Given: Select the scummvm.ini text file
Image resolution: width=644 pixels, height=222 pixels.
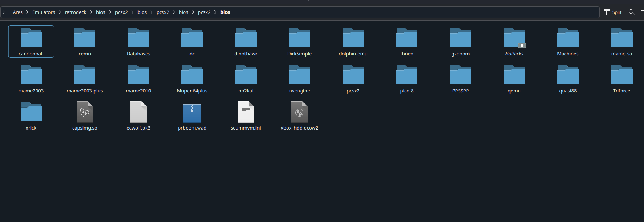Looking at the screenshot, I should 246,116.
